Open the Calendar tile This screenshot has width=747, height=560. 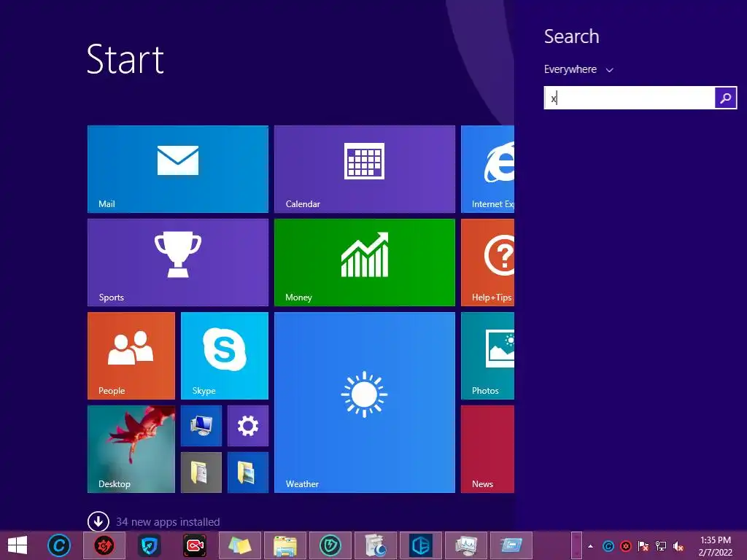[365, 169]
